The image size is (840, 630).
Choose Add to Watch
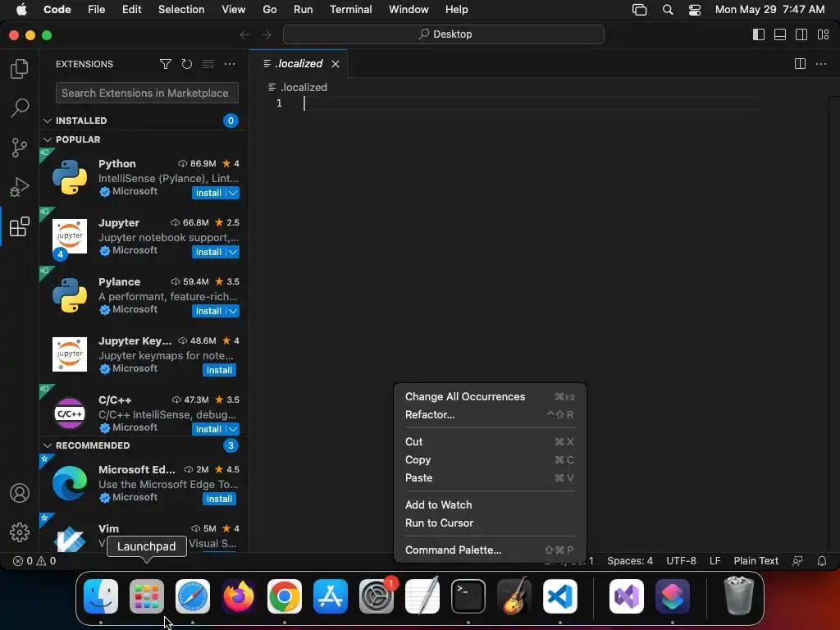coord(490,504)
